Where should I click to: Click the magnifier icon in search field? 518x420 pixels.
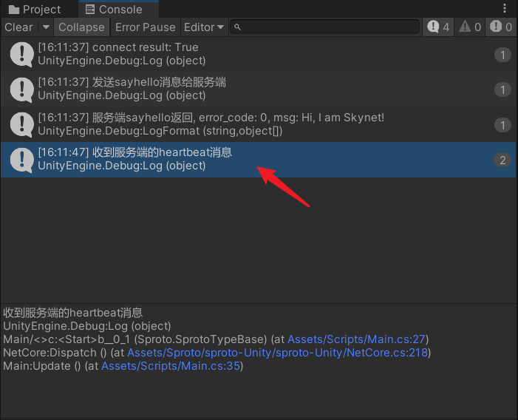point(237,27)
